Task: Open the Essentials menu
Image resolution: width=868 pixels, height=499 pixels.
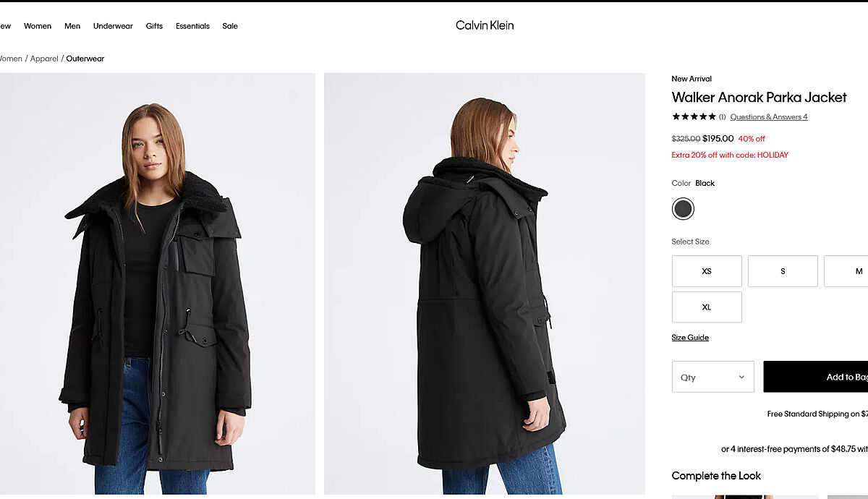Action: 192,26
